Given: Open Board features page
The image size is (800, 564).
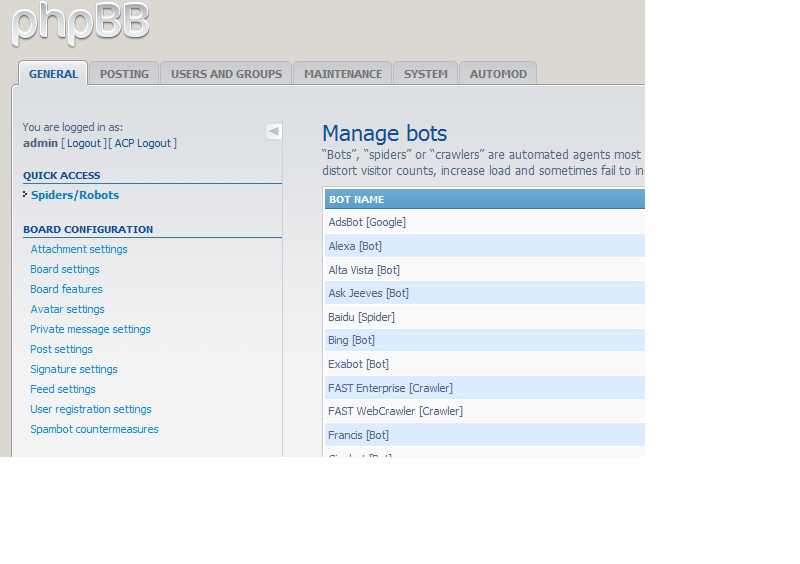Looking at the screenshot, I should (x=66, y=289).
